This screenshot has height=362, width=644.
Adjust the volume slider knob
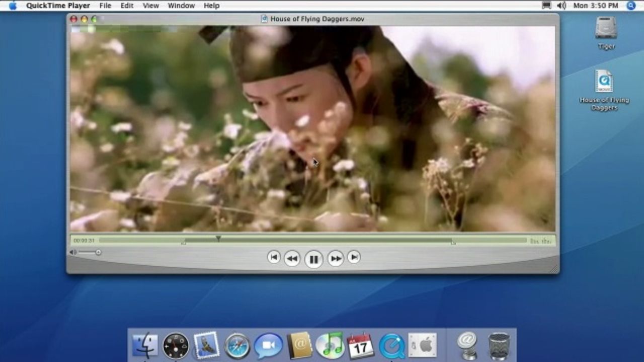point(98,252)
